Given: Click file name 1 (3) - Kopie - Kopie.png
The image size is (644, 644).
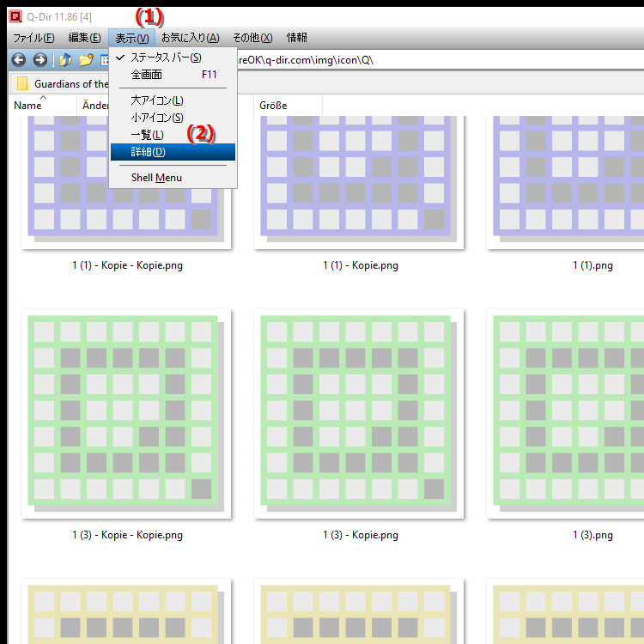Looking at the screenshot, I should [127, 535].
